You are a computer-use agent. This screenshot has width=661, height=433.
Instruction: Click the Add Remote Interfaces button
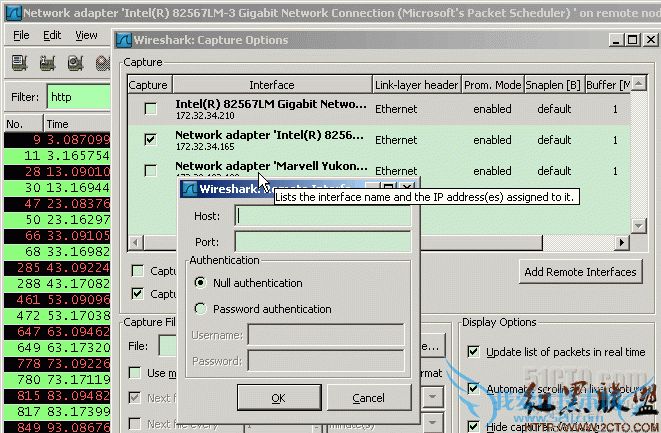click(x=580, y=272)
